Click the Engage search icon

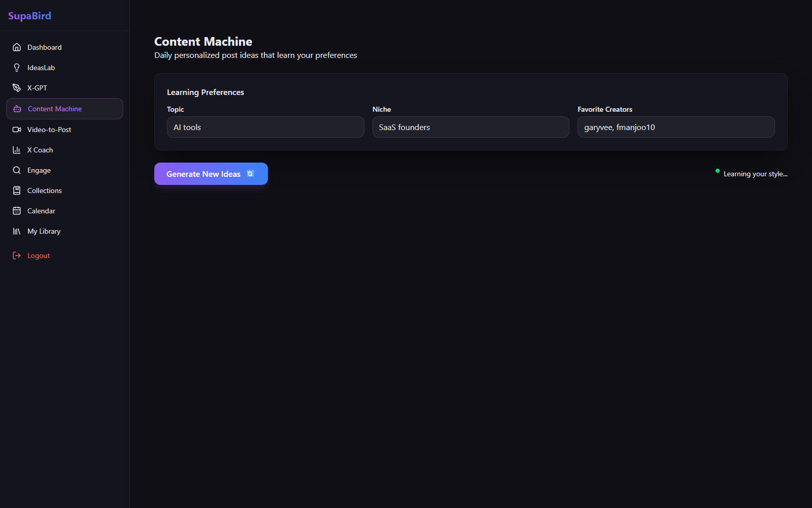17,170
